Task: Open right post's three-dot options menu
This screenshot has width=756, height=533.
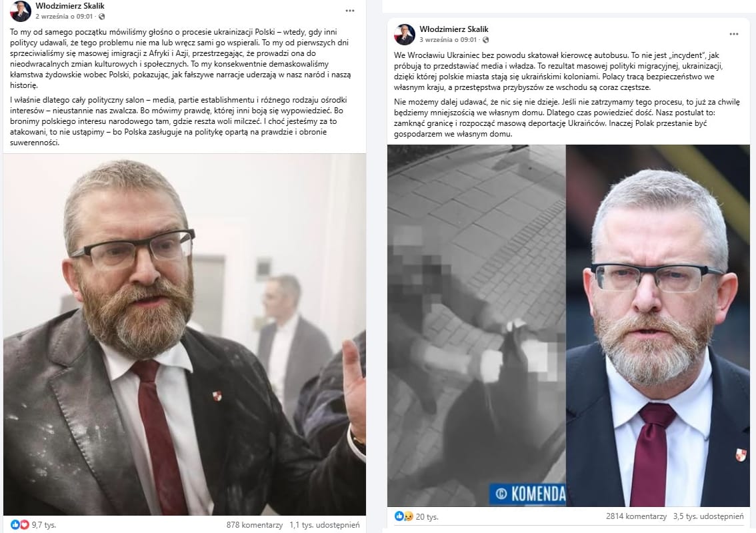Action: click(734, 34)
